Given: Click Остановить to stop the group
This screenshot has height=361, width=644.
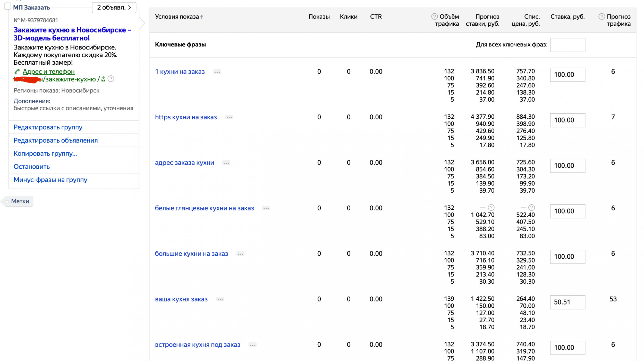Looking at the screenshot, I should [x=31, y=167].
